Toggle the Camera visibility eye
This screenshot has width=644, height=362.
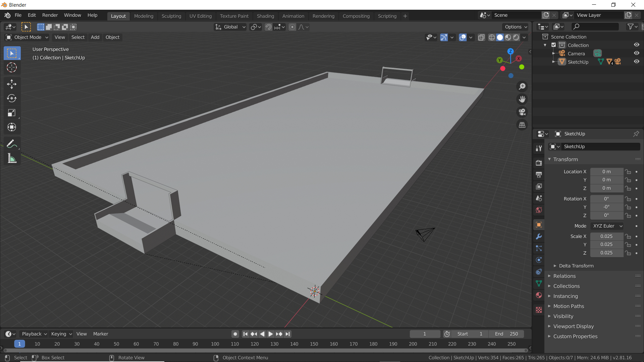[x=636, y=53]
